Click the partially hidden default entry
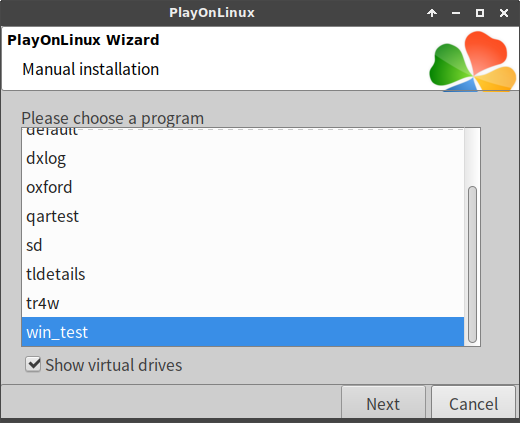Viewport: 520px width, 423px height. 243,132
